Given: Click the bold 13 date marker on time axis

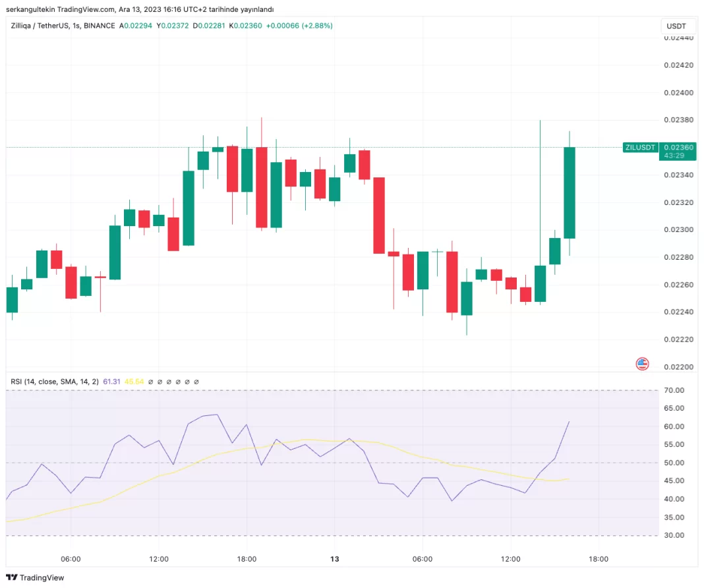Looking at the screenshot, I should tap(334, 559).
